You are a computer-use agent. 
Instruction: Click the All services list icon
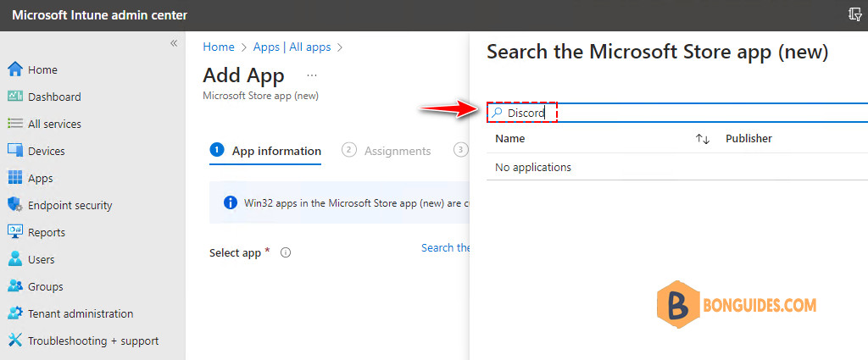15,124
